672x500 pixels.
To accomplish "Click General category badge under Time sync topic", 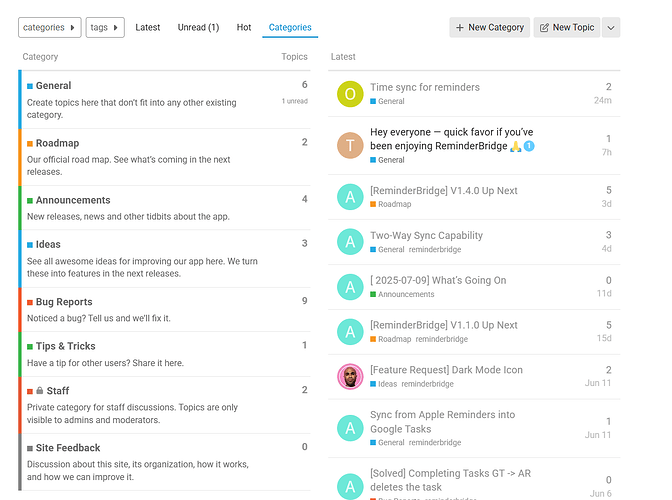I will pos(387,101).
